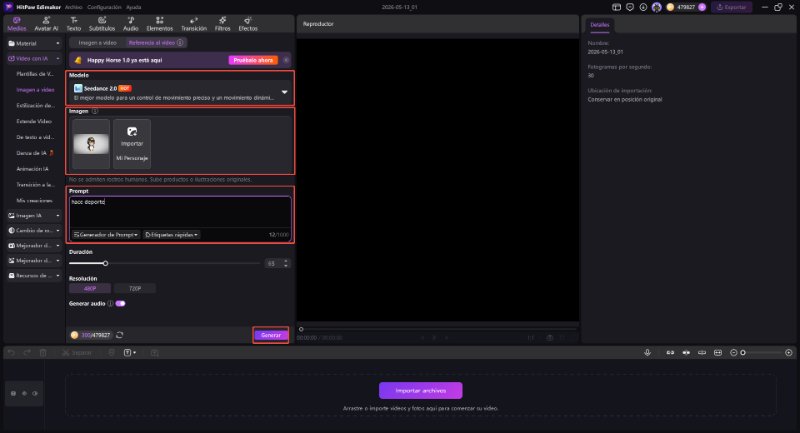This screenshot has width=800, height=433.
Task: Click the Importar archivos button
Action: click(x=421, y=391)
